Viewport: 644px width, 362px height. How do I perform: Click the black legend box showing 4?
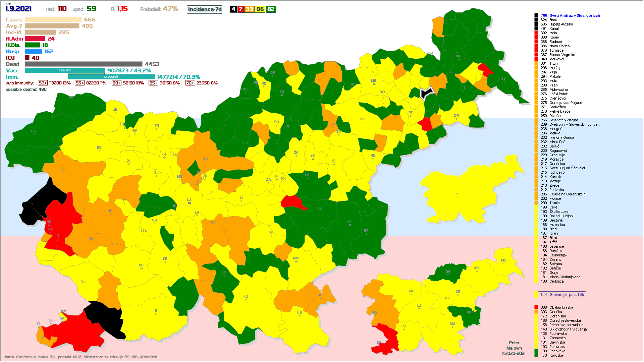point(233,9)
